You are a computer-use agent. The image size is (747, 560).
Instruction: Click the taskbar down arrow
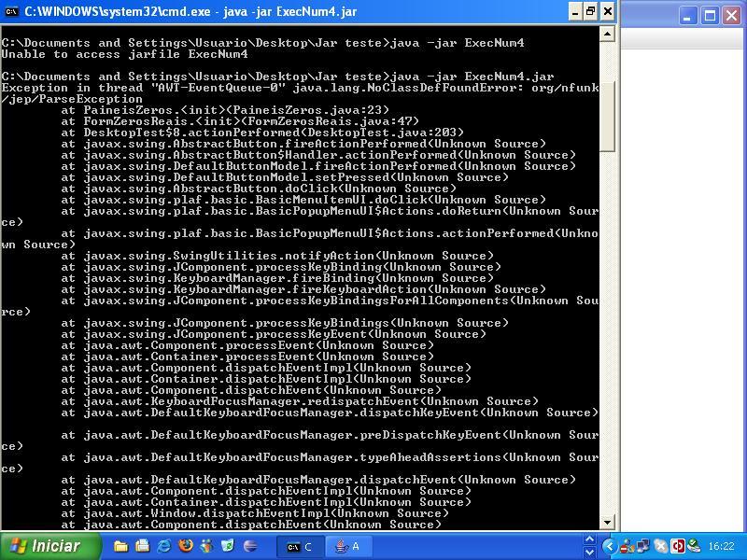589,553
